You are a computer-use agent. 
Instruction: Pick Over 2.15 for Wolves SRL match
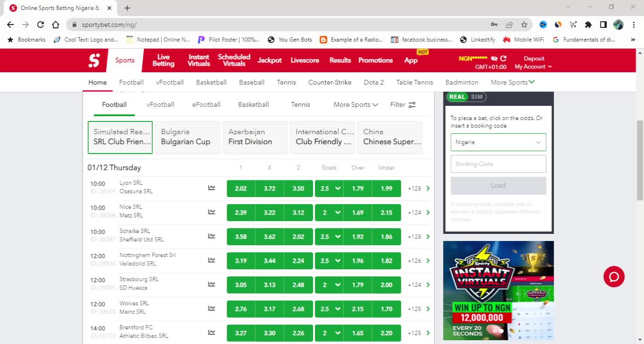click(358, 309)
